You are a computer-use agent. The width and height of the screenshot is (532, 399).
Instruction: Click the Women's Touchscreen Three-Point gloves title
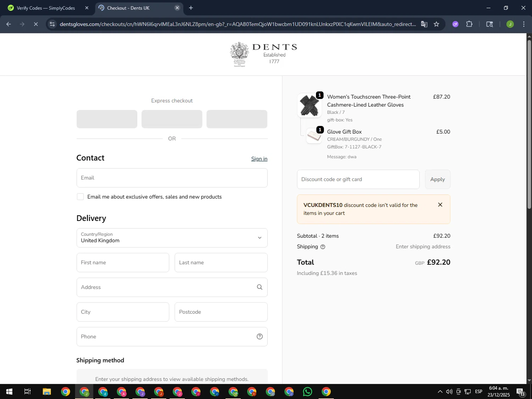[369, 101]
